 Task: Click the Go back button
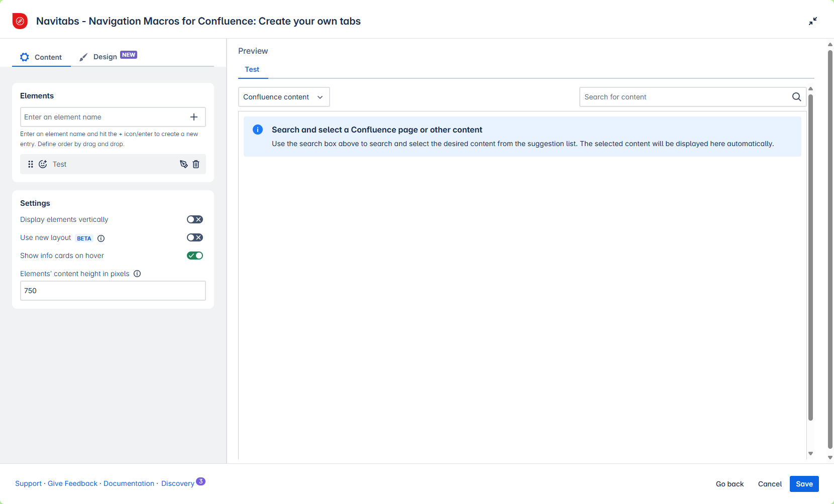[x=729, y=484]
